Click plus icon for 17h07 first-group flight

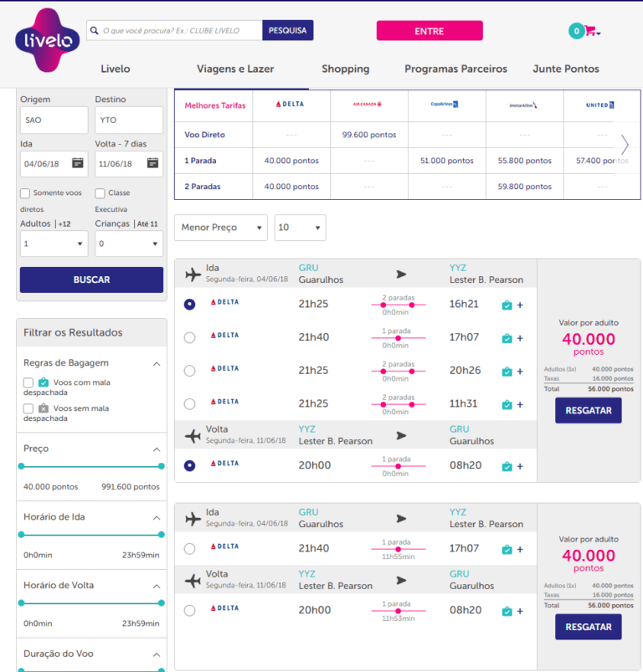[x=520, y=338]
